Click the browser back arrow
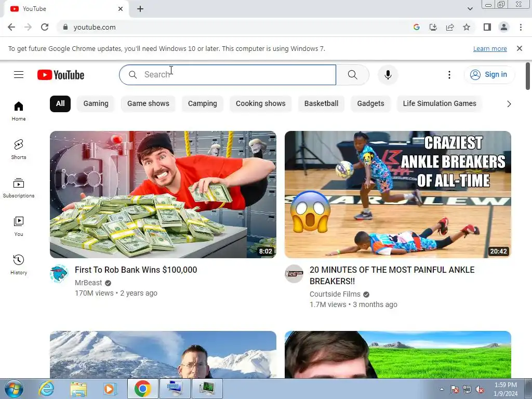The height and width of the screenshot is (399, 532). (x=11, y=27)
